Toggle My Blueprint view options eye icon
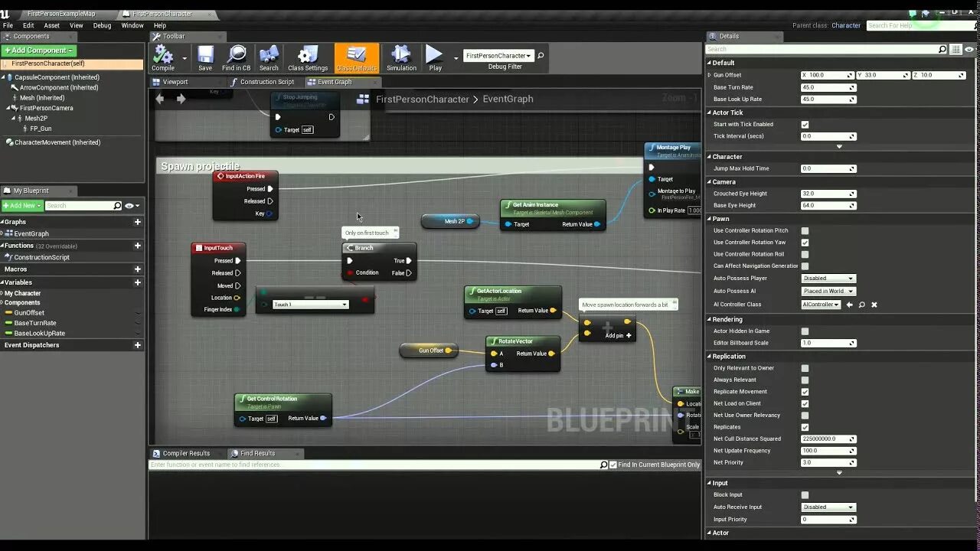The image size is (980, 551). point(131,206)
